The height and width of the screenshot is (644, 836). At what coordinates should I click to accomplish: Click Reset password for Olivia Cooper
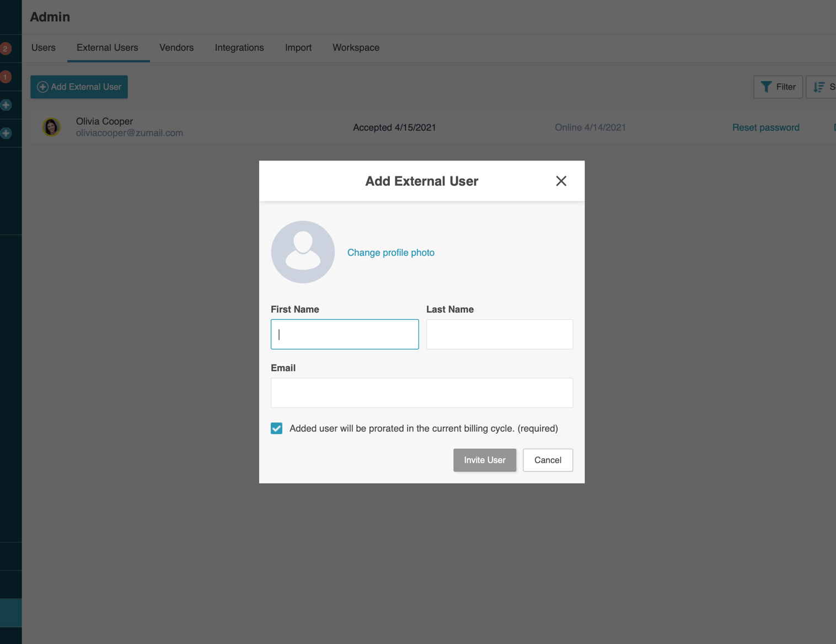pyautogui.click(x=765, y=127)
